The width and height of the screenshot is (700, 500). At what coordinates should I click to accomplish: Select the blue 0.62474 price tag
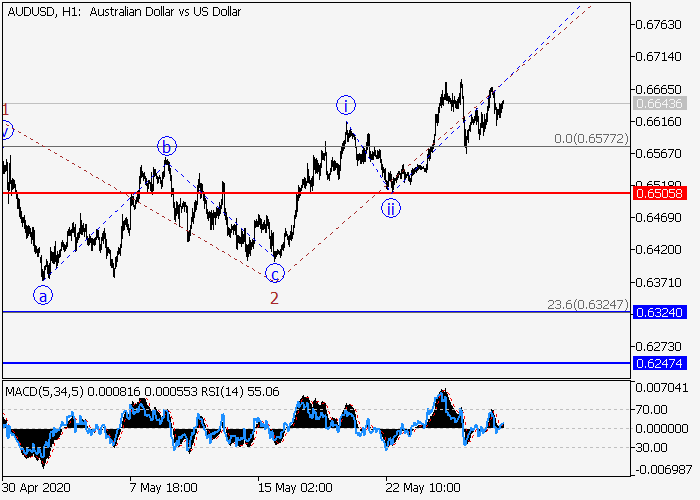point(658,362)
